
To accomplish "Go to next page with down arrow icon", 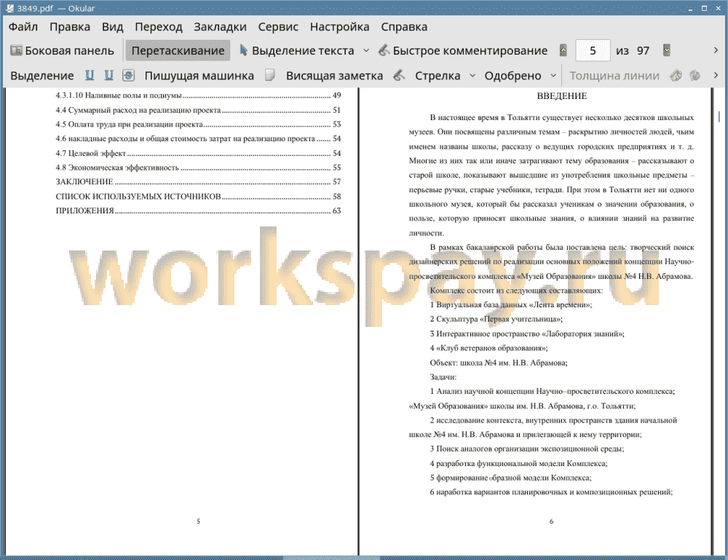I will (667, 50).
